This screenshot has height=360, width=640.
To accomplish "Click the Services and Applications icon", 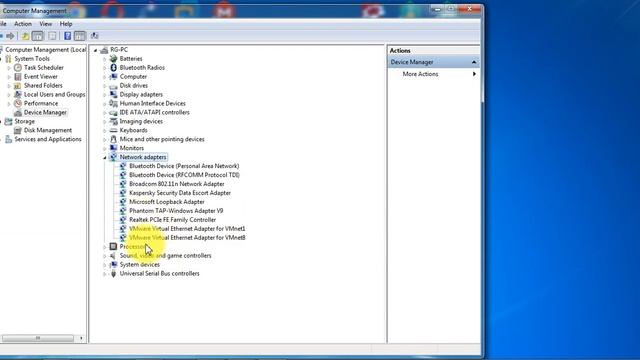I will [x=9, y=140].
